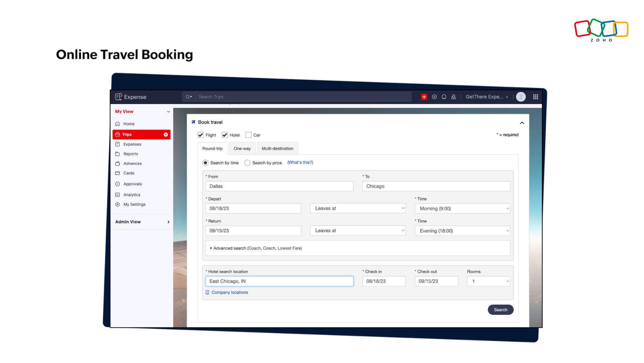Uncheck the Hotel checkbox
This screenshot has height=363, width=644.
point(225,135)
